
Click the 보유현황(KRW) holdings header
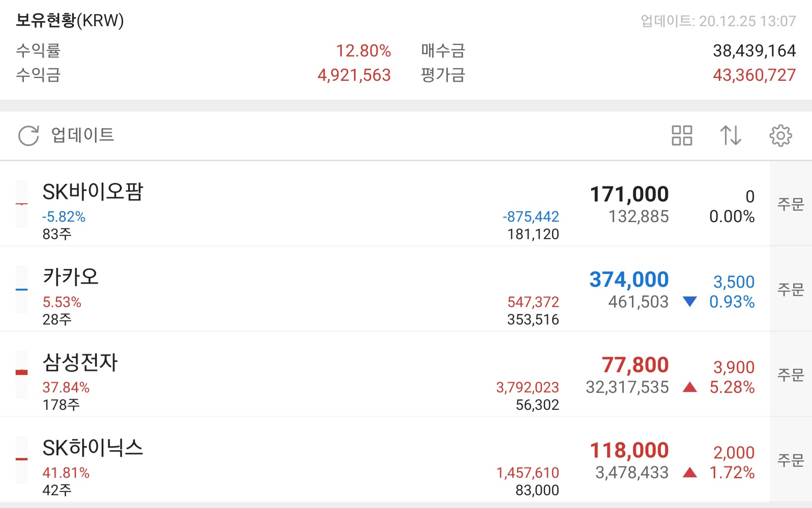coord(70,21)
